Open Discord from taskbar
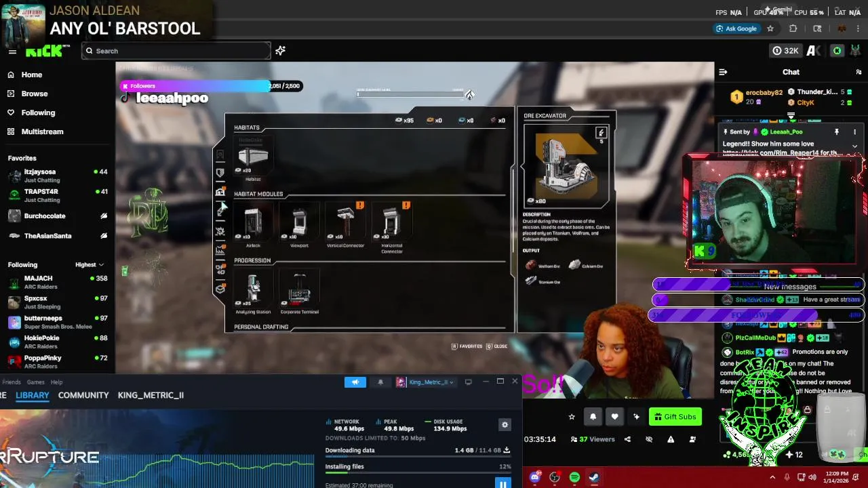 (535, 477)
